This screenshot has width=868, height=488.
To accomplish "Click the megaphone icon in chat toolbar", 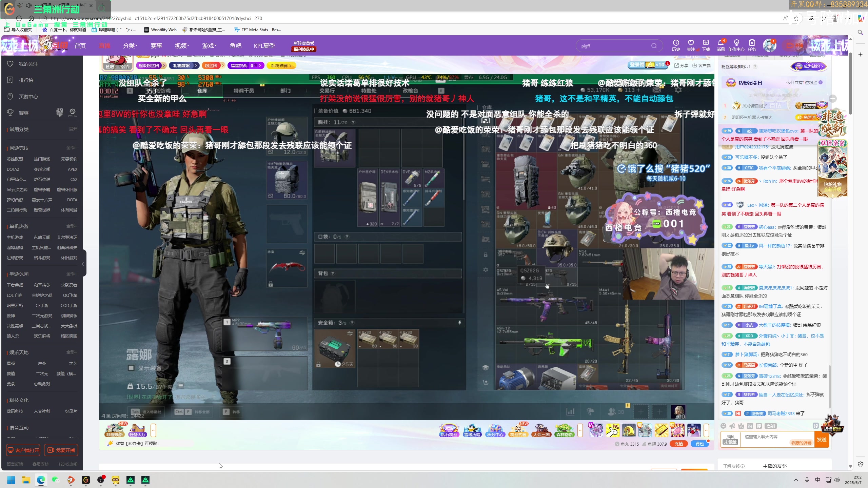I will coord(732,426).
